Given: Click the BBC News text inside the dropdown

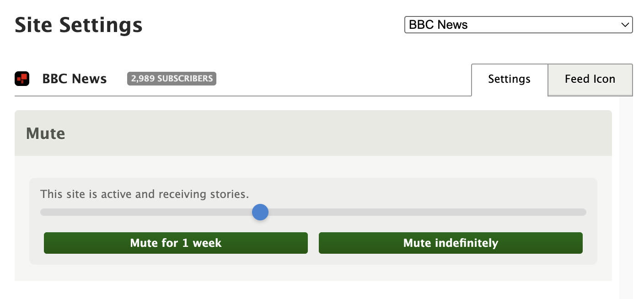Looking at the screenshot, I should click(x=438, y=25).
